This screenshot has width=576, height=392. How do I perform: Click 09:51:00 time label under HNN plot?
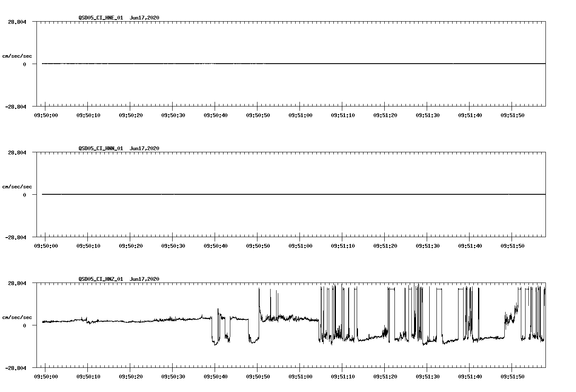click(x=300, y=246)
